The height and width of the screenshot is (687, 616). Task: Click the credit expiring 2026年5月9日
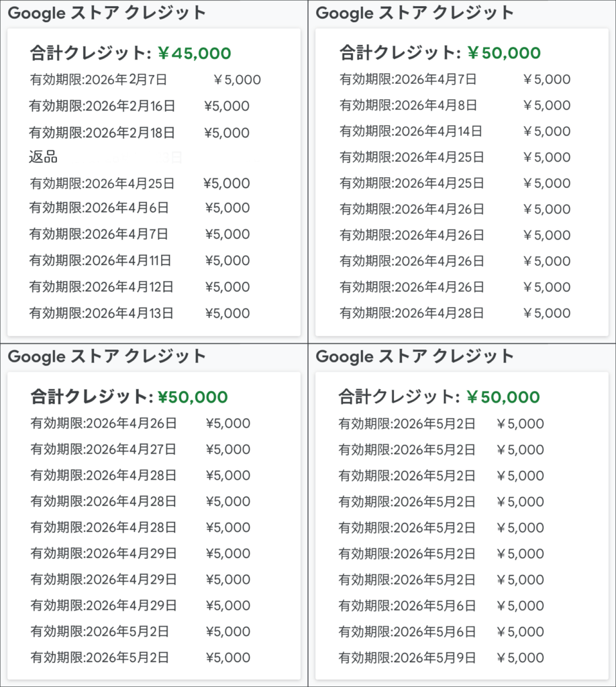[407, 657]
